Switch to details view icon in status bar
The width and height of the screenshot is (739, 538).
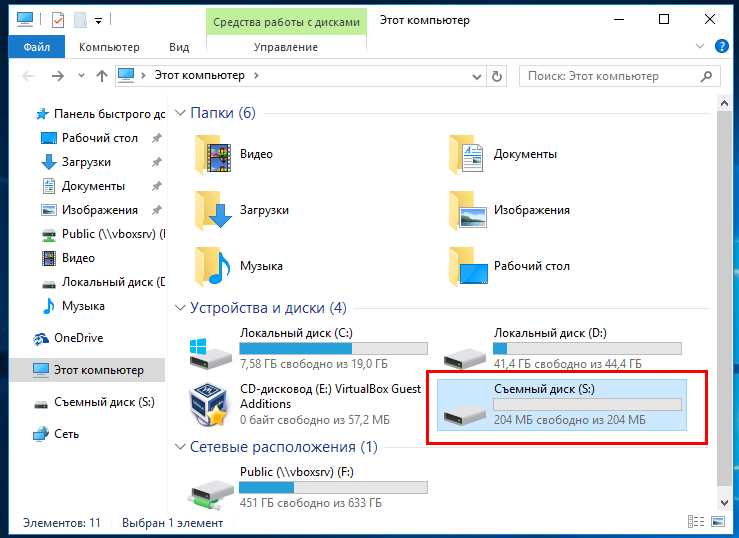coord(696,522)
